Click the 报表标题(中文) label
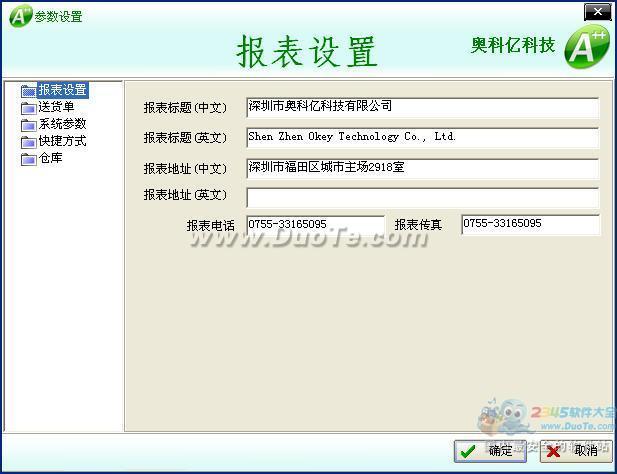The image size is (617, 474). (185, 107)
